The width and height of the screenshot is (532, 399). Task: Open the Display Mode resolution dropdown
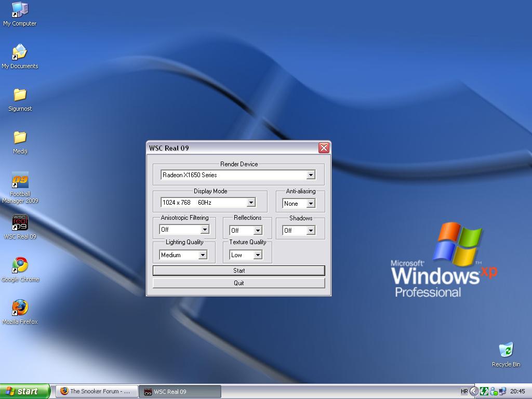208,203
